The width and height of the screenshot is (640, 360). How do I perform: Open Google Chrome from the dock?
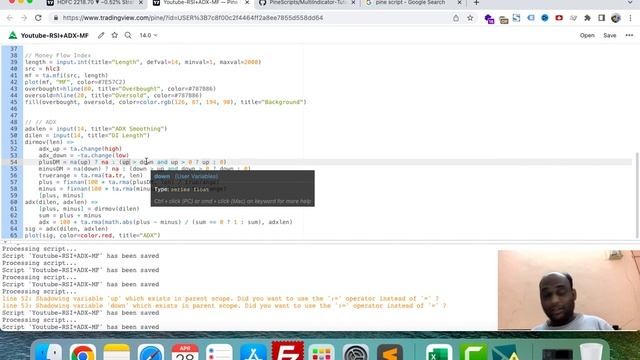(x=82, y=352)
